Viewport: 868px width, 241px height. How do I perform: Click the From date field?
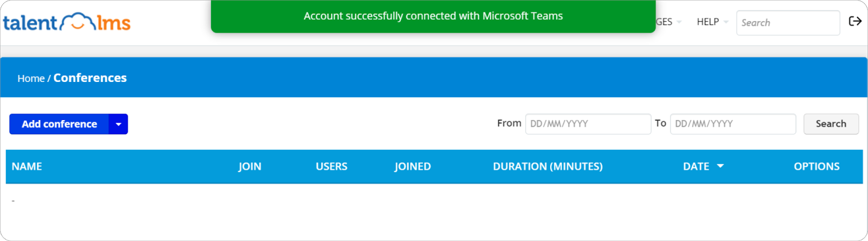(588, 124)
